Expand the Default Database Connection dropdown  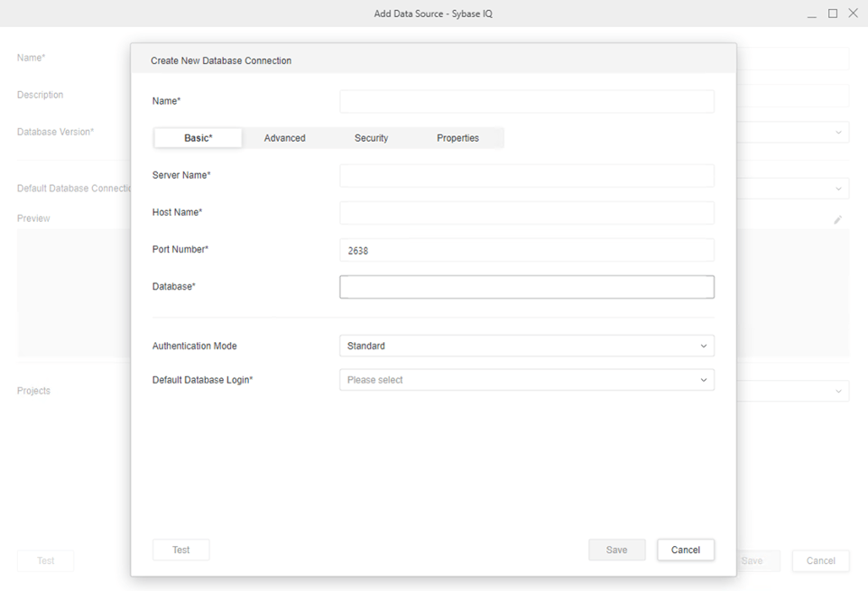pos(838,189)
